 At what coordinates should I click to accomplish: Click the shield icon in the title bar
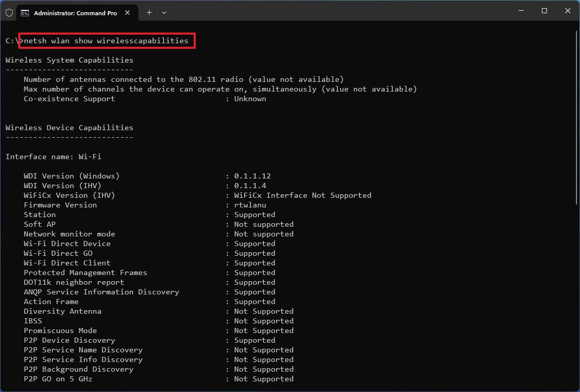coord(9,12)
